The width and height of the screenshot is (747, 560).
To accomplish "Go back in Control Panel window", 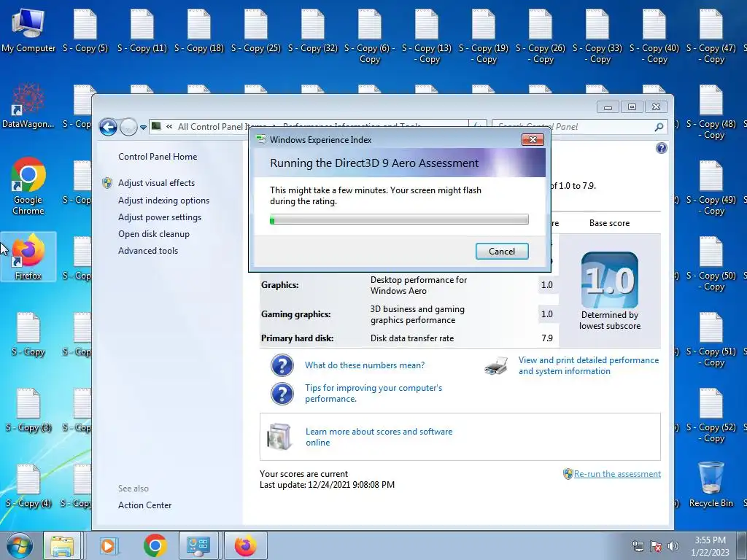I will click(x=108, y=127).
